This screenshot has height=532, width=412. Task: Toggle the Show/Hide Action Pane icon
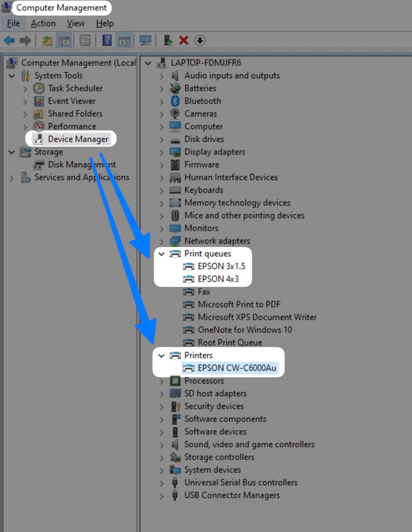click(x=124, y=41)
